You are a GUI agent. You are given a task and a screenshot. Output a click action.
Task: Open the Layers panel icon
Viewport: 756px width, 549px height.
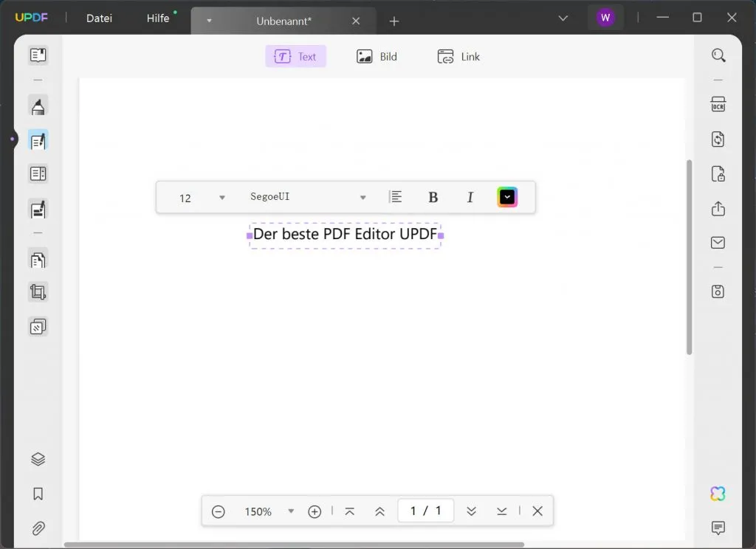[x=38, y=459]
